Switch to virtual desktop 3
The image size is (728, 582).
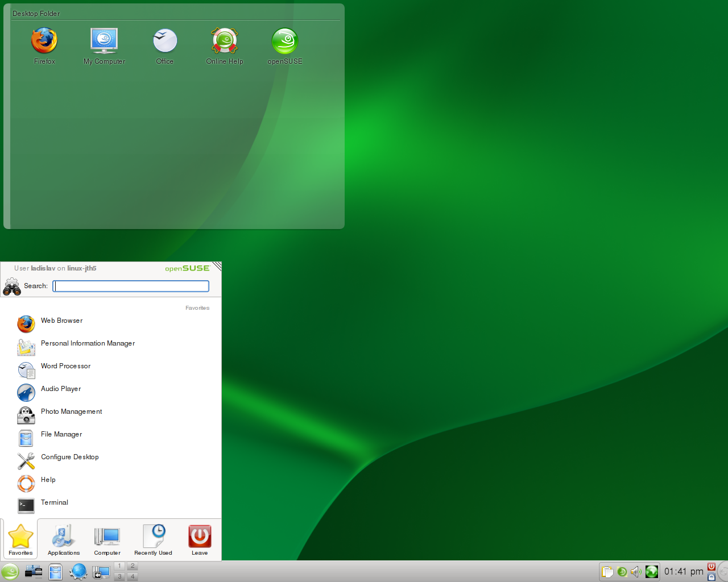point(119,576)
